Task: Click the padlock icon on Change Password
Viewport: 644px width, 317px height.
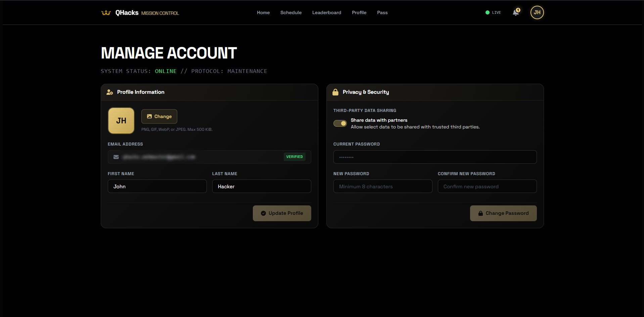Action: 480,213
